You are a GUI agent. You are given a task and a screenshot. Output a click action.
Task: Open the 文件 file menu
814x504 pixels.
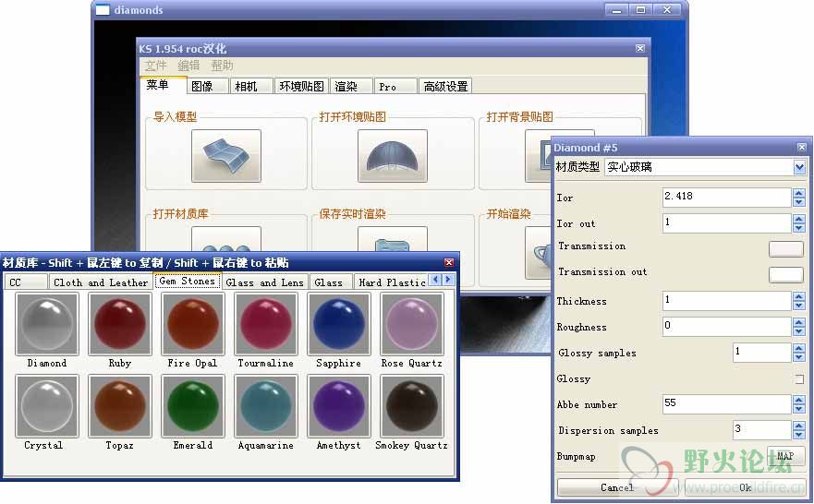coord(155,66)
